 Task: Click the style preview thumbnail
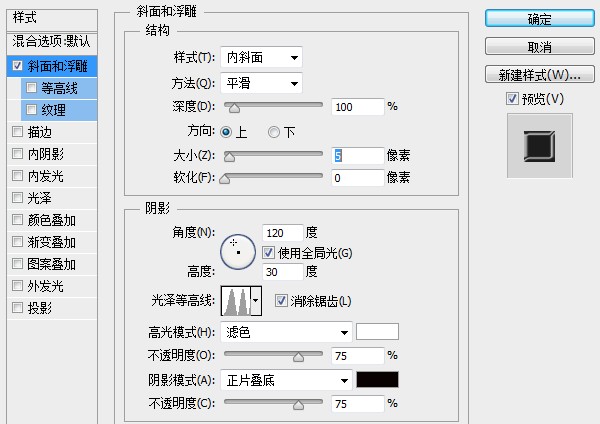(540, 146)
